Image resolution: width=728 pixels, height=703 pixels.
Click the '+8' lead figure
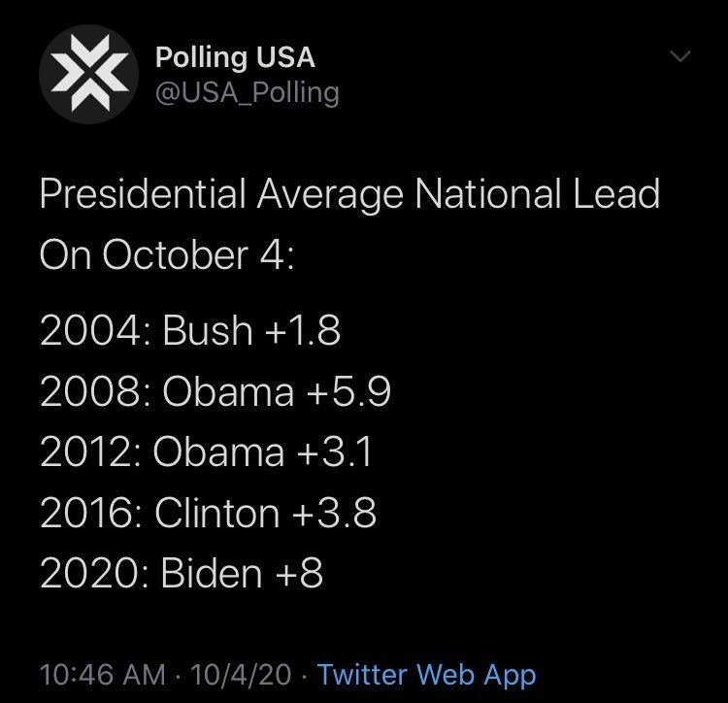(x=298, y=575)
